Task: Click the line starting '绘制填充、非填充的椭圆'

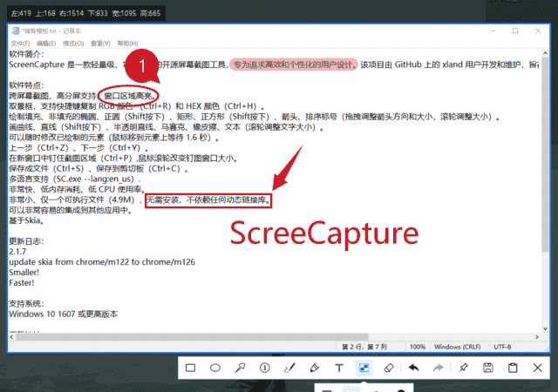Action: (255, 117)
